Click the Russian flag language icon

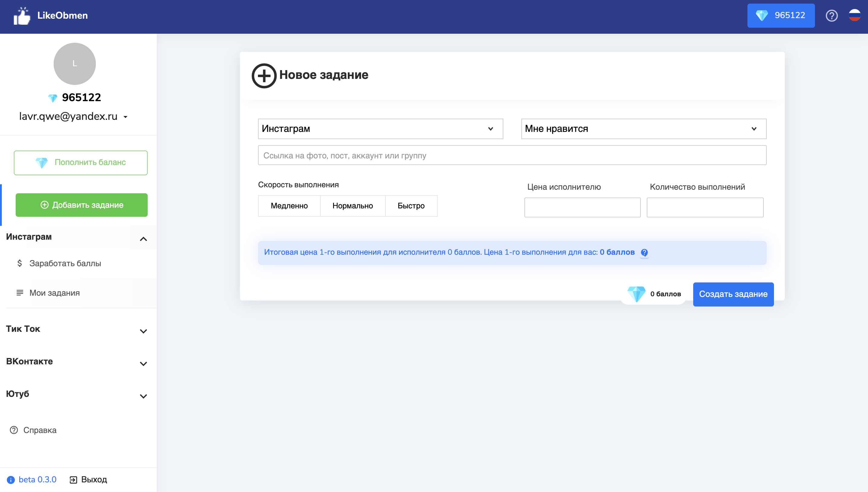pyautogui.click(x=854, y=15)
